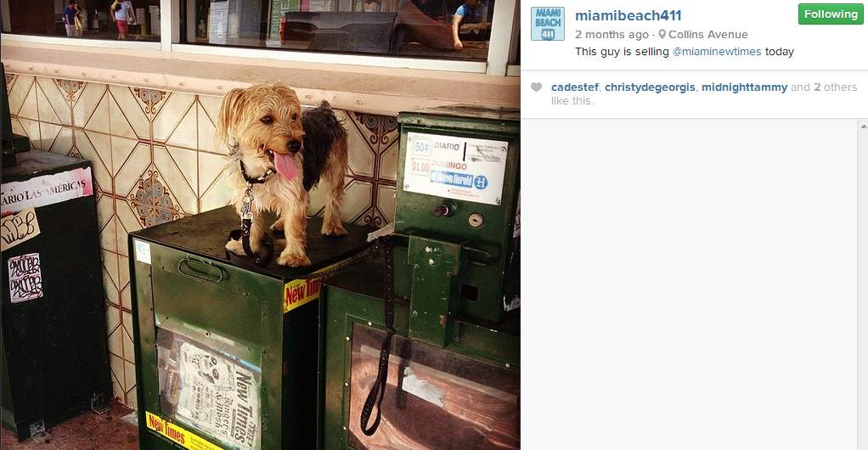Click the window reflection at top of photo

coord(260,25)
